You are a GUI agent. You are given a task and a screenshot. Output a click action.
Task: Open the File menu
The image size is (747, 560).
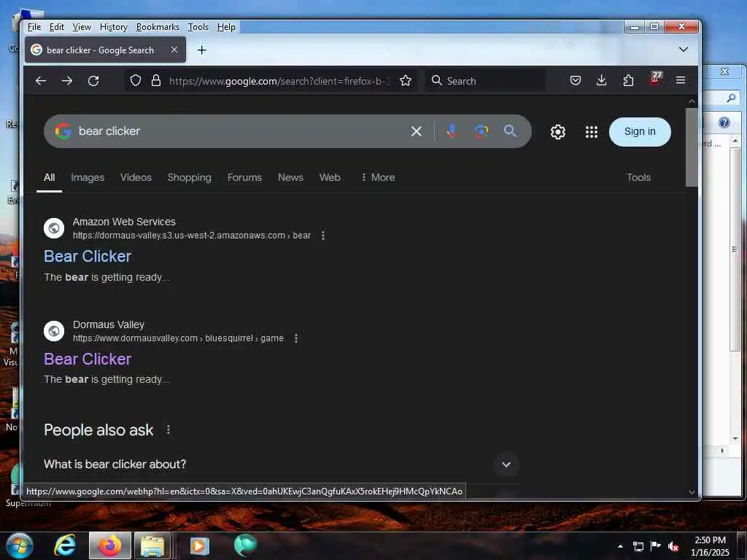coord(34,27)
